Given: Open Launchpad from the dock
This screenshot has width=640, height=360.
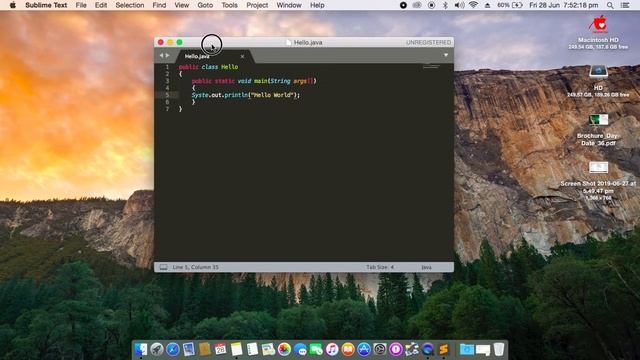Looking at the screenshot, I should [x=157, y=349].
